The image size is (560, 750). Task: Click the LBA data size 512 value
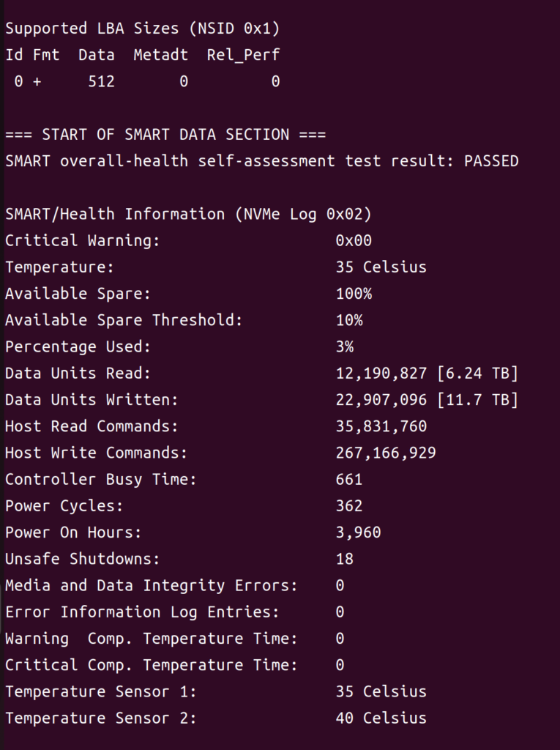click(101, 81)
